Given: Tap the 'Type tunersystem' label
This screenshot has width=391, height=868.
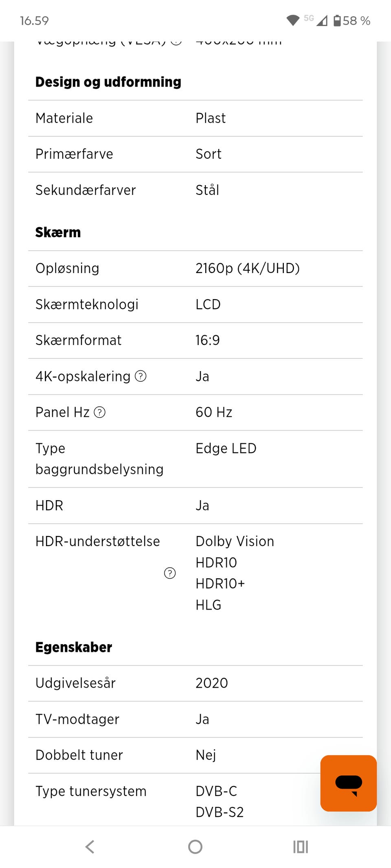Looking at the screenshot, I should pos(91,791).
